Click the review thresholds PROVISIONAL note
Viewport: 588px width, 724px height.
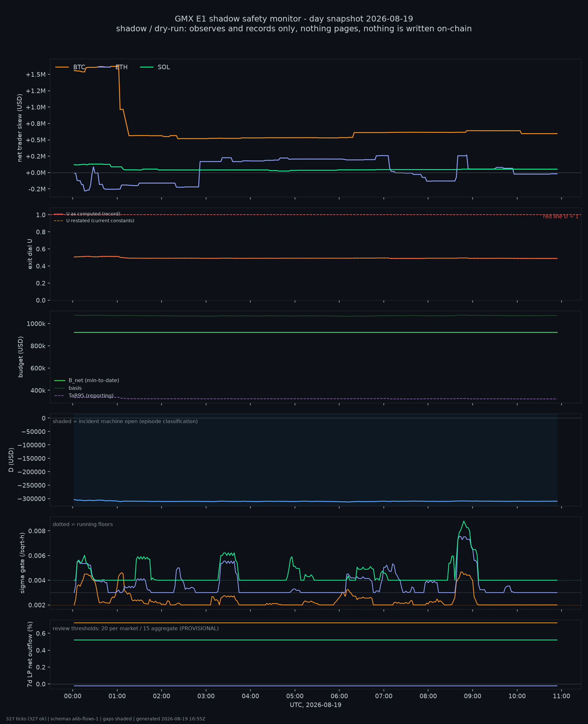coord(135,628)
